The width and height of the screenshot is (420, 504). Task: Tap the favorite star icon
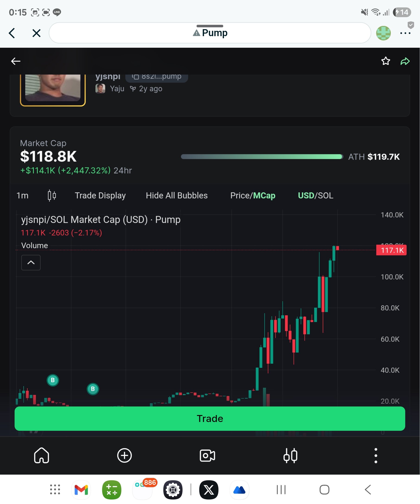tap(385, 61)
